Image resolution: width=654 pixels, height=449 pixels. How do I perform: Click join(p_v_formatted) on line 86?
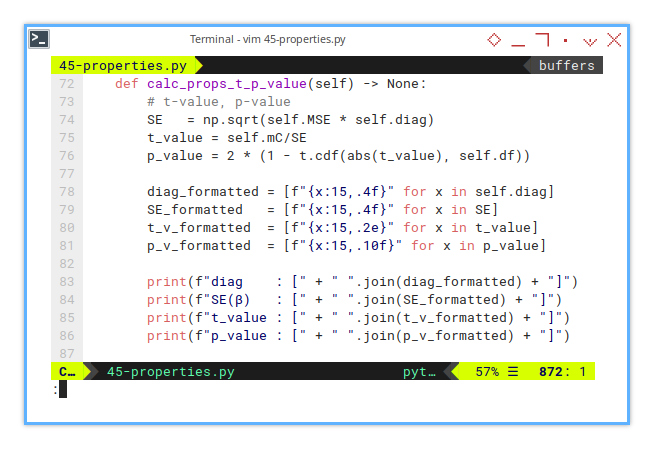[439, 336]
